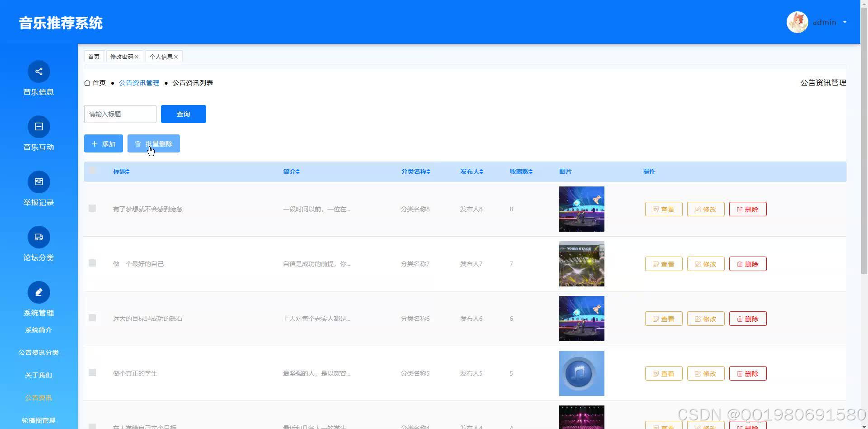Click the cell 最坚强的人，是以宽容...
868x429 pixels.
[316, 373]
